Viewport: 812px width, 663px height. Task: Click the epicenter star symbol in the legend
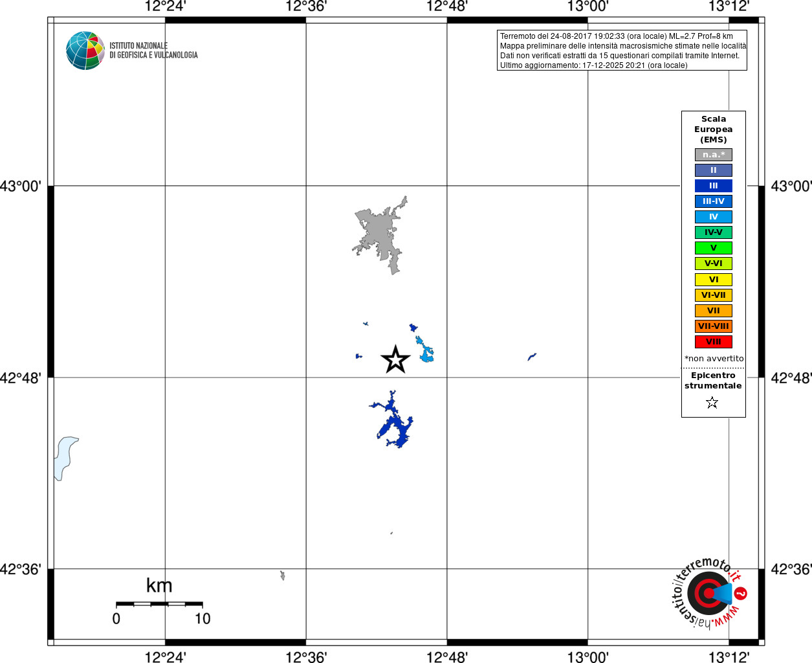[x=712, y=403]
